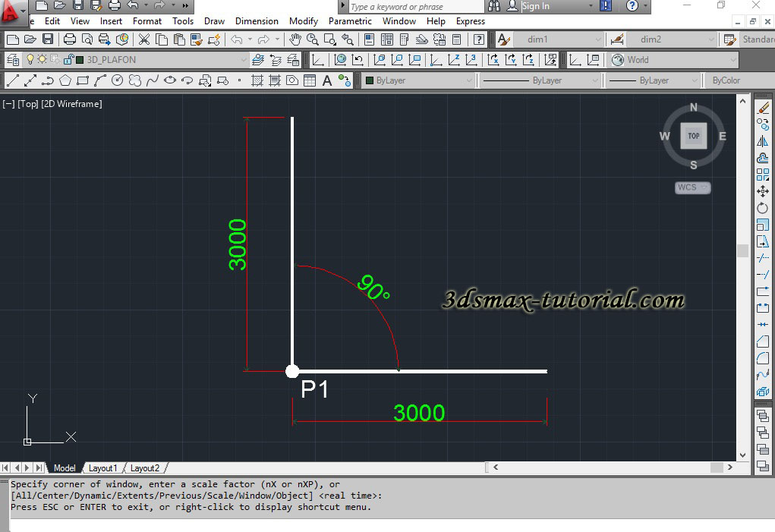
Task: Open the ByLayer color dropdown
Action: [x=468, y=80]
